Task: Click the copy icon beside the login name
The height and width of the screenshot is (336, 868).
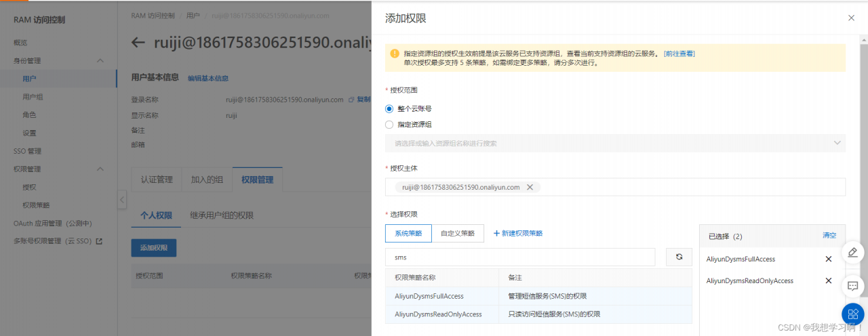Action: click(x=351, y=100)
